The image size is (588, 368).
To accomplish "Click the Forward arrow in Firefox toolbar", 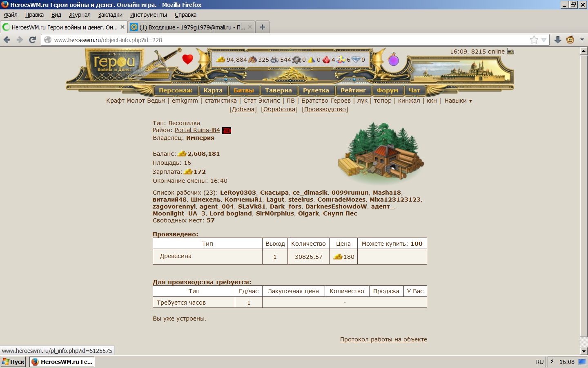I will [x=20, y=40].
